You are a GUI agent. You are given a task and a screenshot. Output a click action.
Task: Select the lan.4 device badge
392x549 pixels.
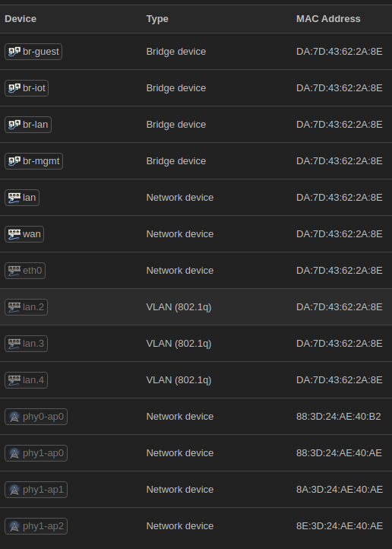(x=27, y=380)
